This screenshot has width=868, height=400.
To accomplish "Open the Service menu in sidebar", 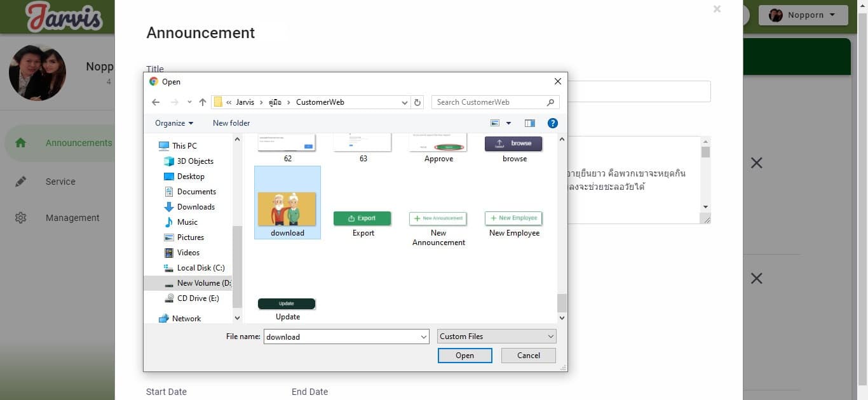I will (60, 182).
